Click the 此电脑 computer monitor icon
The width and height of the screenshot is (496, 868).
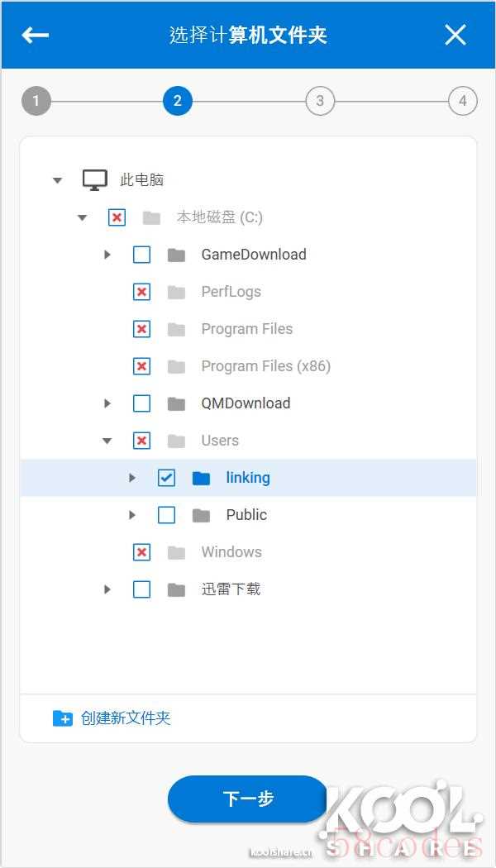pyautogui.click(x=95, y=179)
